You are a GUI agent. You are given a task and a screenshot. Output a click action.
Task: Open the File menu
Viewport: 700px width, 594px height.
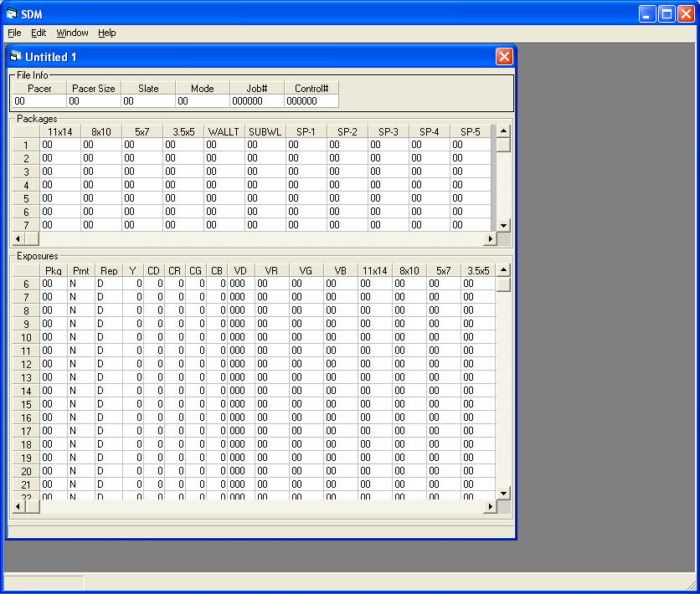pyautogui.click(x=14, y=33)
